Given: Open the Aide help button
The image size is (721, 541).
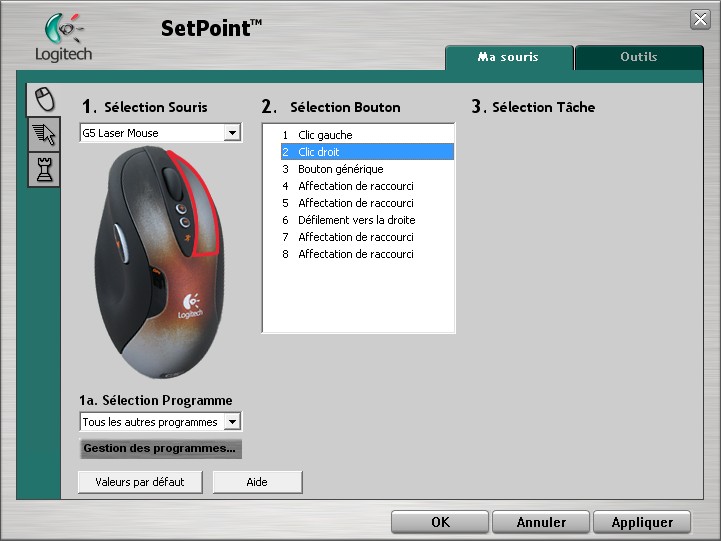Looking at the screenshot, I should pyautogui.click(x=257, y=482).
